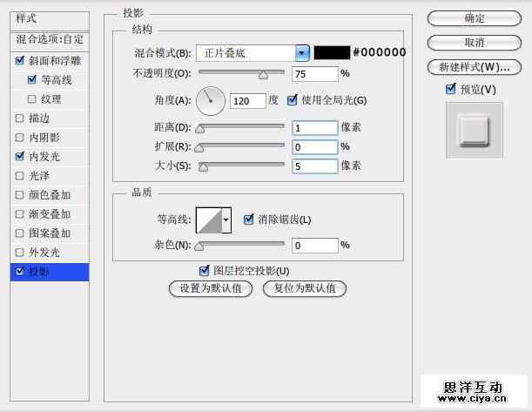Viewport: 532px width, 412px height.
Task: Click the 不透明度 slider handle
Action: pos(263,75)
